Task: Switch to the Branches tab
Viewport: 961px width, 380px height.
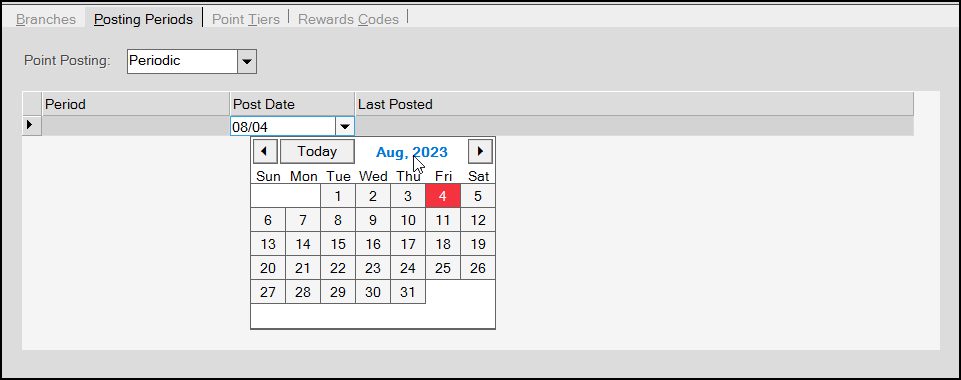Action: pos(46,19)
